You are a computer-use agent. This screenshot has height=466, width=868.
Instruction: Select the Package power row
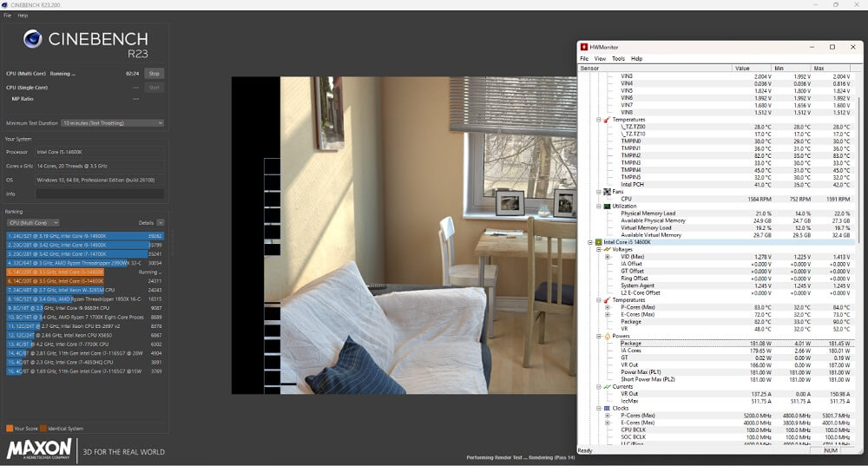[631, 344]
